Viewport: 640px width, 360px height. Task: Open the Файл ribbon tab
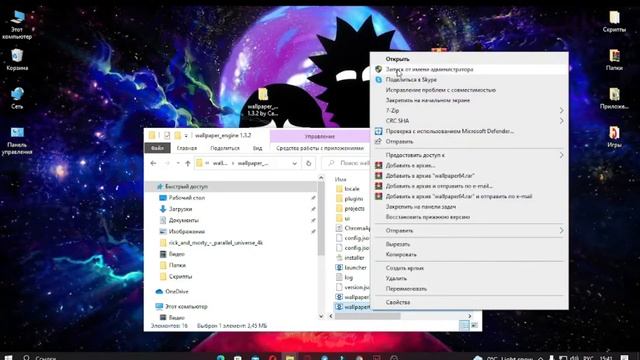coord(157,148)
